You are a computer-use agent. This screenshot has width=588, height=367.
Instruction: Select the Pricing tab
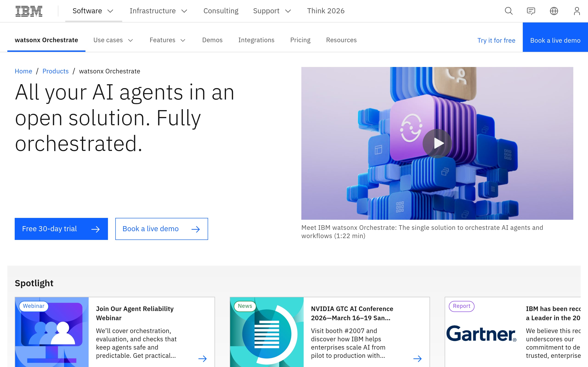click(300, 40)
